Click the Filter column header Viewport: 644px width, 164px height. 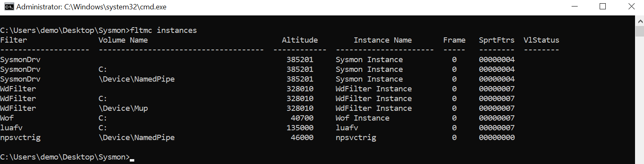tap(14, 40)
